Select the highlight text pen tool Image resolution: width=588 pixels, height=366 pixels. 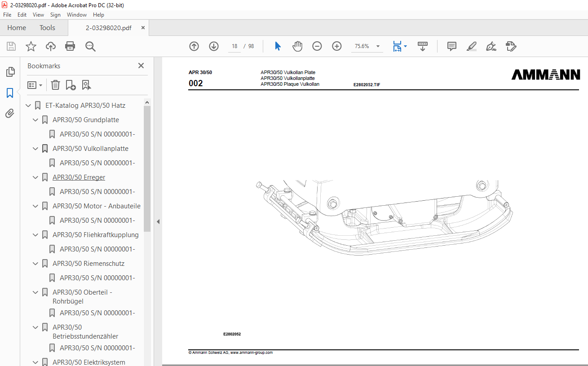tap(471, 46)
